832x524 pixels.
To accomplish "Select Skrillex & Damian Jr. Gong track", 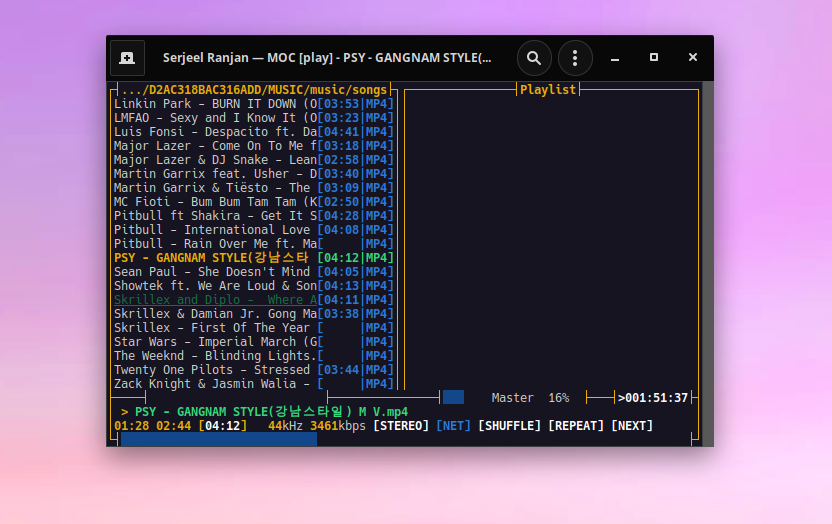I will (254, 314).
